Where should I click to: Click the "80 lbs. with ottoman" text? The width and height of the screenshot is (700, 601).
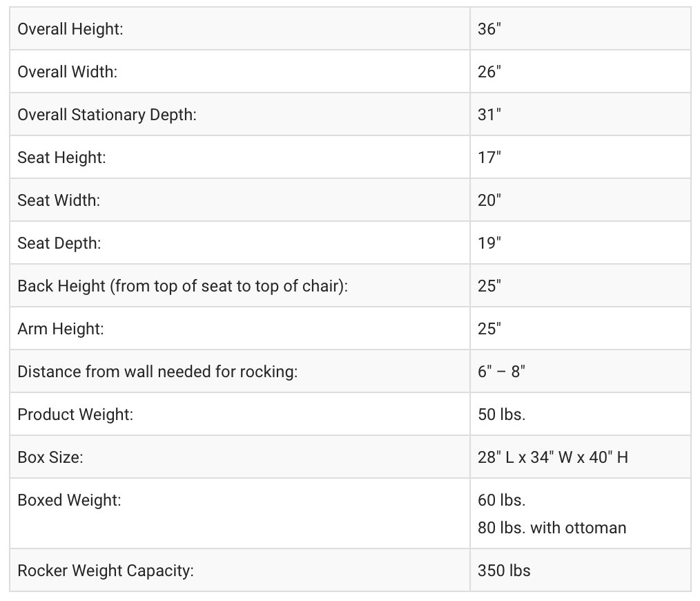tap(552, 528)
